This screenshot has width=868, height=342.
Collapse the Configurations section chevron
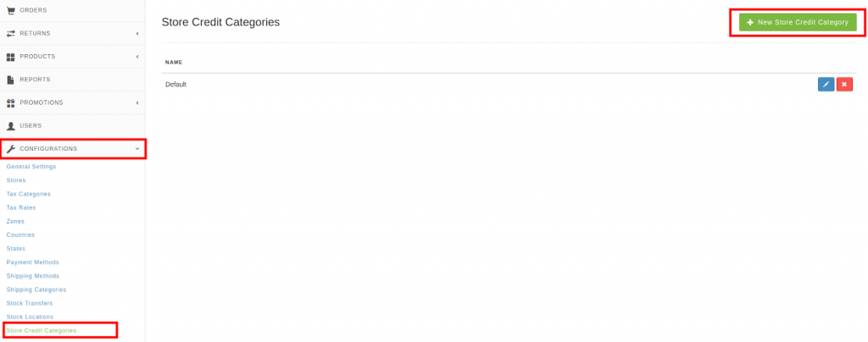(x=136, y=149)
